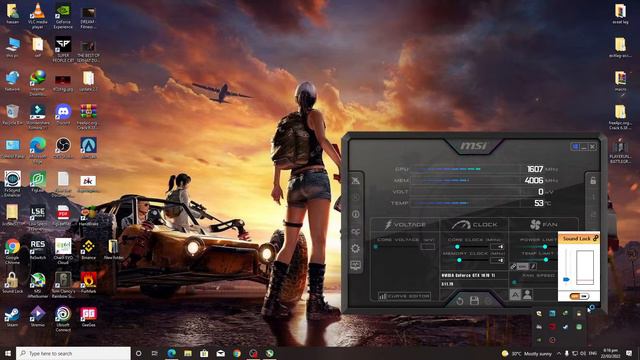Toggle the Sound Lock on/off switch
640x360 pixels.
(579, 296)
